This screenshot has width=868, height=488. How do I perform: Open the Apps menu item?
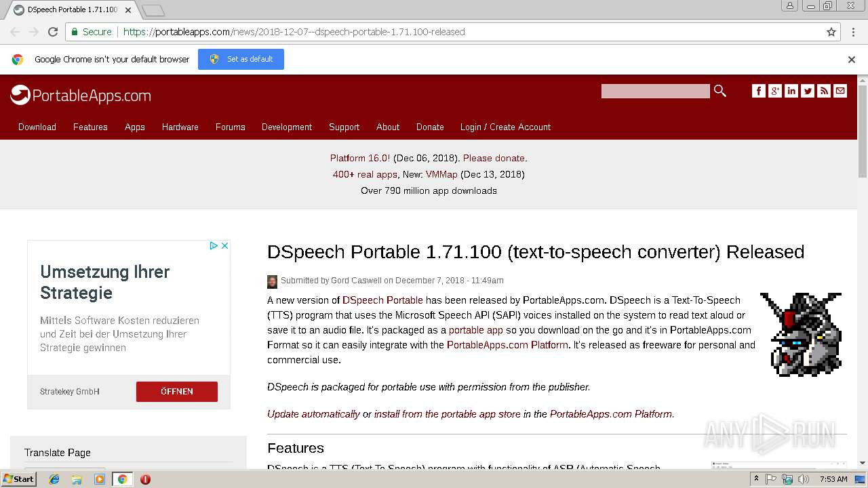pyautogui.click(x=135, y=127)
